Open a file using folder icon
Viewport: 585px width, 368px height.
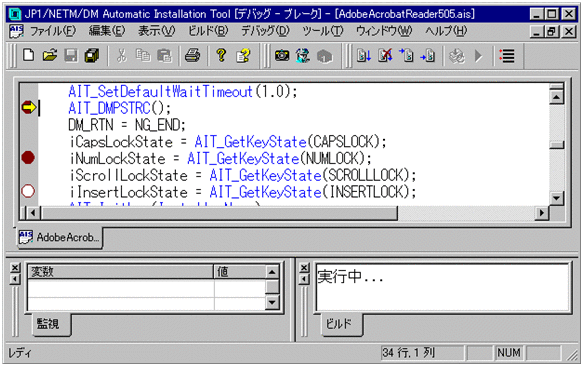(50, 56)
